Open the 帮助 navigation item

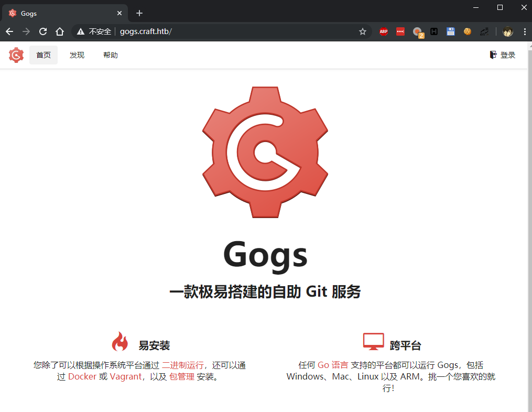(110, 55)
